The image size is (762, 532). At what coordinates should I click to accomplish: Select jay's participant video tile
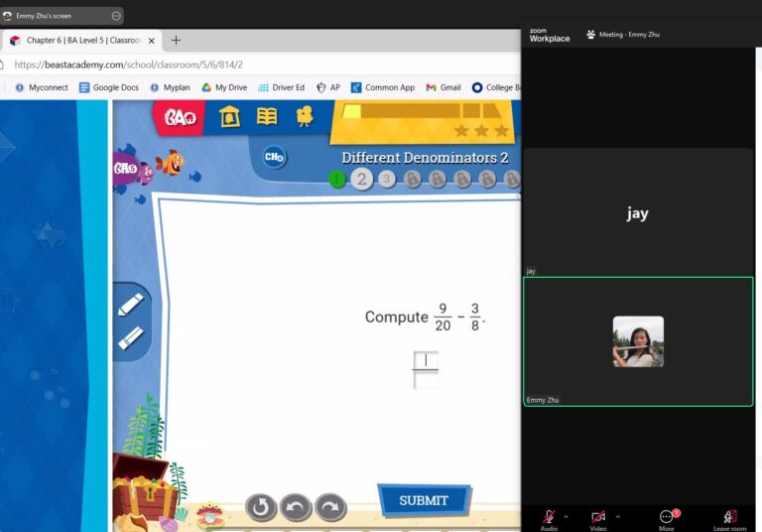click(x=638, y=213)
